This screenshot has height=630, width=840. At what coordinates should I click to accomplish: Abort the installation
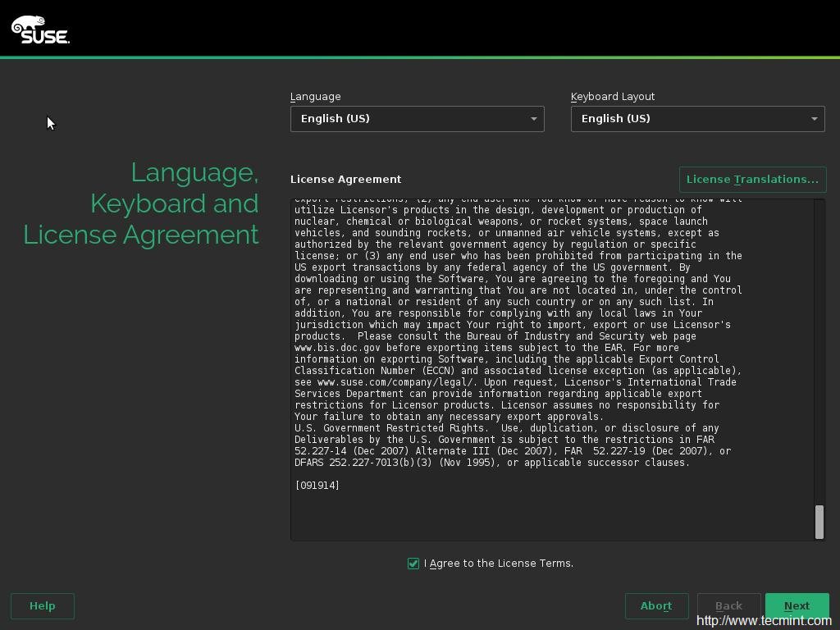coord(656,606)
